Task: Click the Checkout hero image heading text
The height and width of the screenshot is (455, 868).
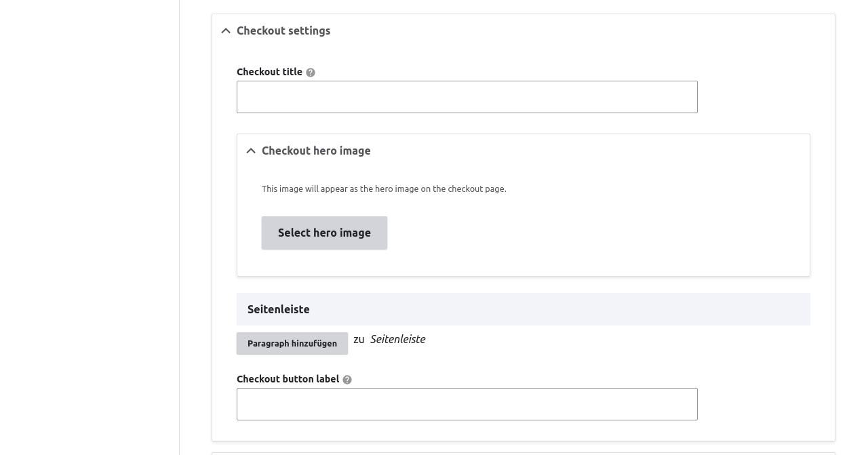Action: [316, 151]
